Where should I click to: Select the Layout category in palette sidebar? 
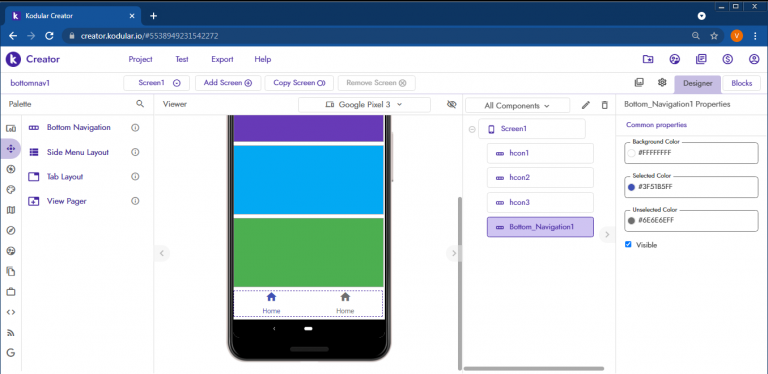point(11,148)
